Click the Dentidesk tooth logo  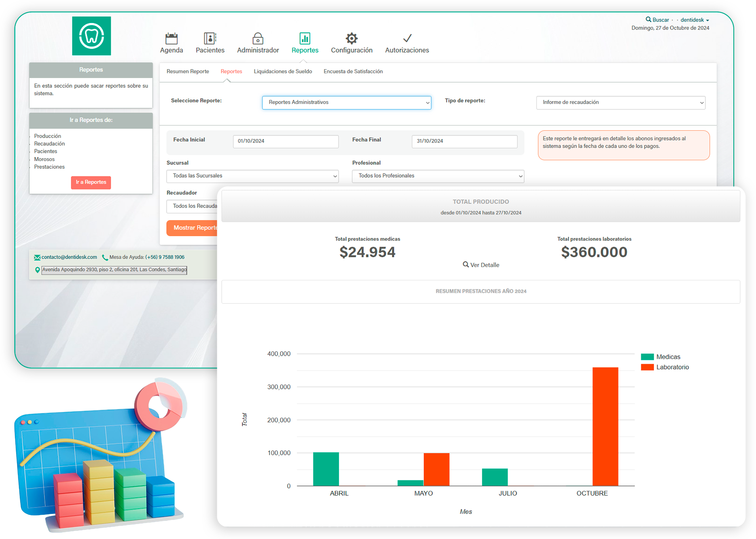tap(91, 36)
